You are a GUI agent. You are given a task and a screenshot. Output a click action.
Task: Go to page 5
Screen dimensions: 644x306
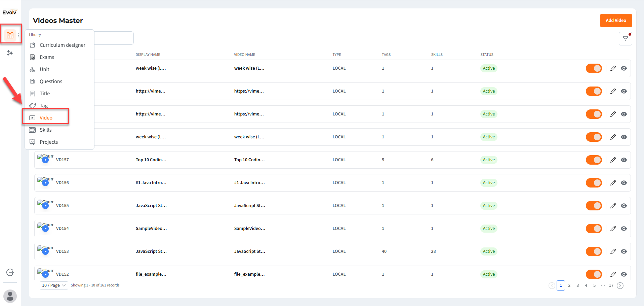pos(594,285)
